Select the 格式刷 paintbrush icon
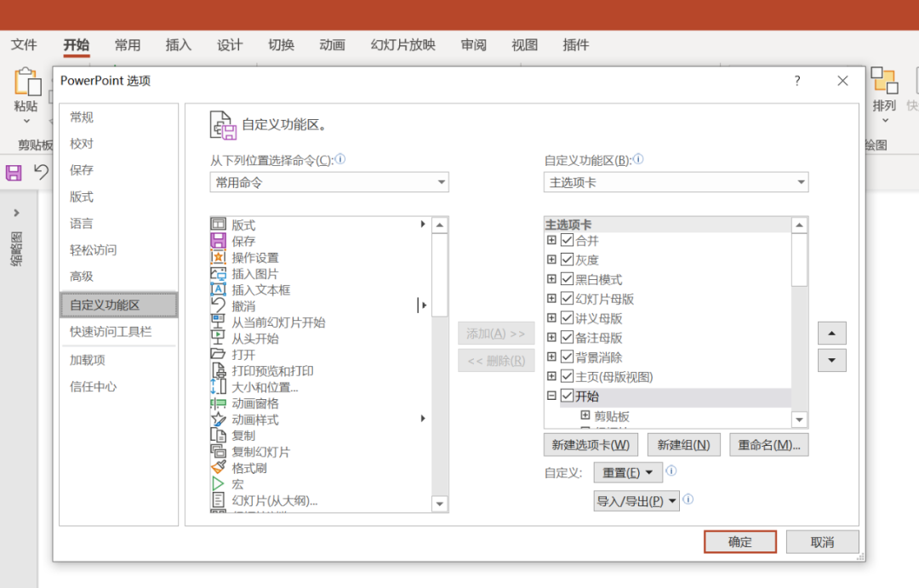Screen dimensions: 919x588 pyautogui.click(x=218, y=468)
